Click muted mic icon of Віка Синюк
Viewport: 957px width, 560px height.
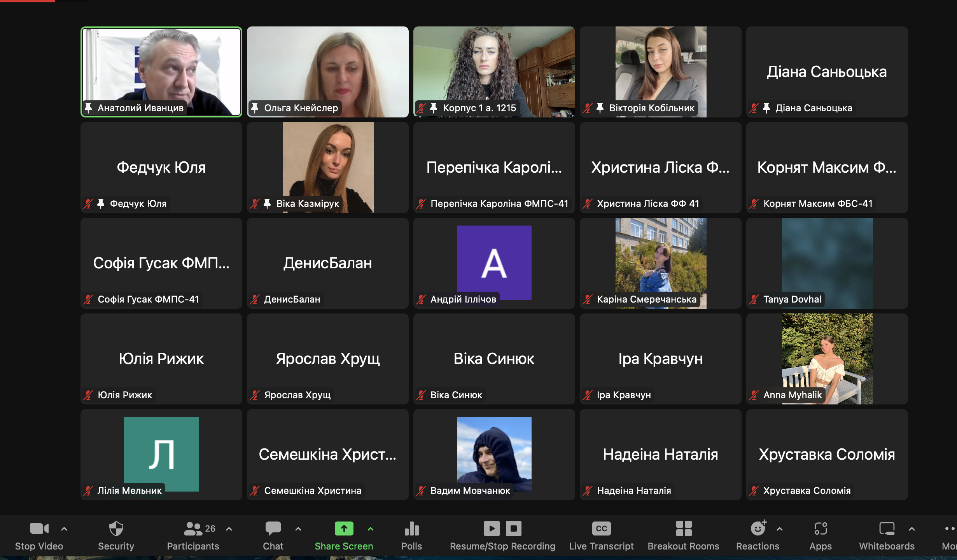point(421,395)
